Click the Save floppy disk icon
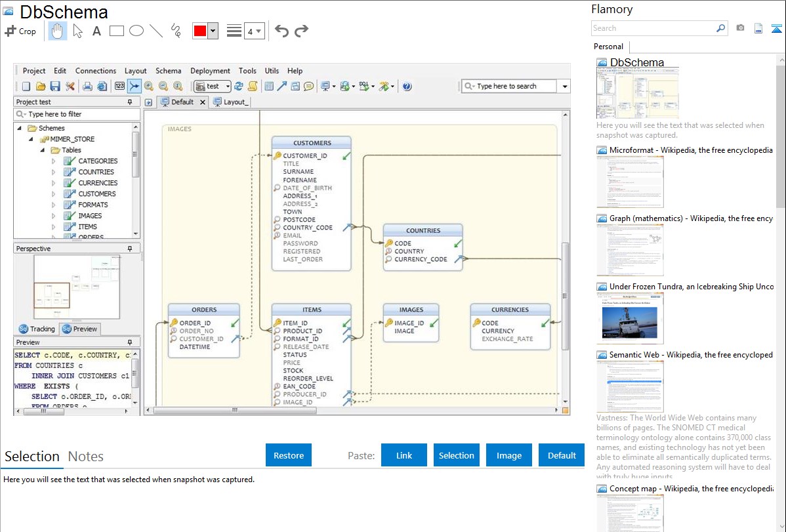Viewport: 786px width, 532px height. click(55, 86)
